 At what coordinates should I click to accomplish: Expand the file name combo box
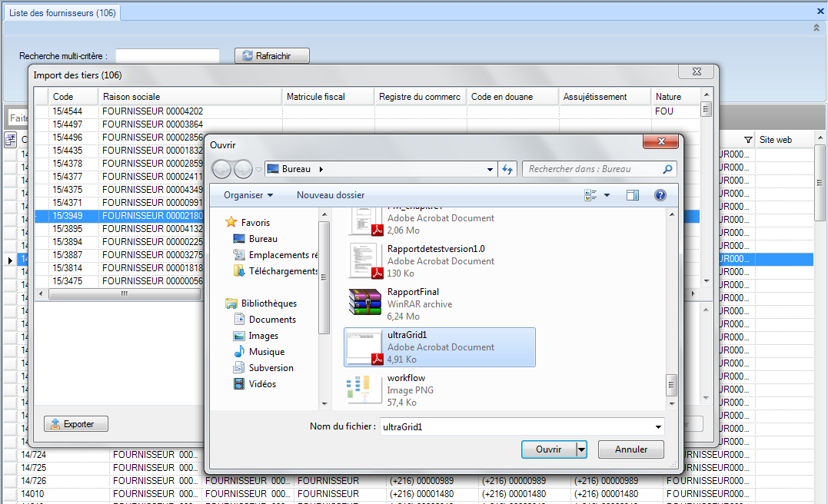click(x=658, y=426)
